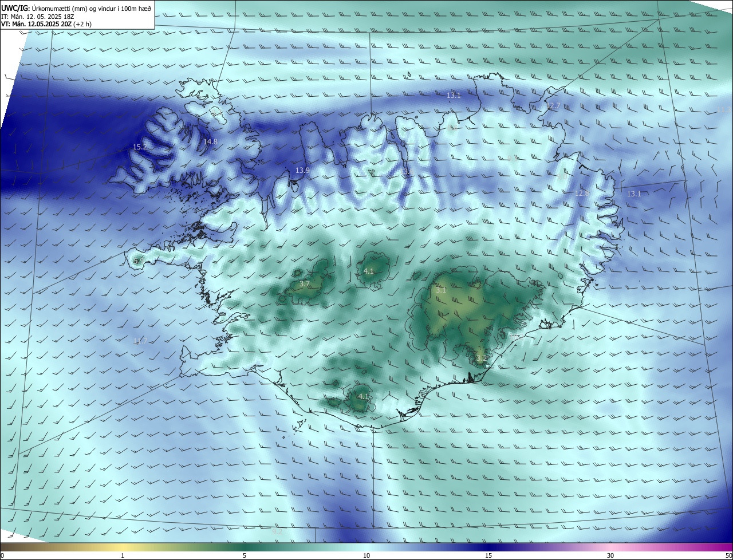Click the 3.7 value on the glacier
The width and height of the screenshot is (733, 560).
(305, 284)
